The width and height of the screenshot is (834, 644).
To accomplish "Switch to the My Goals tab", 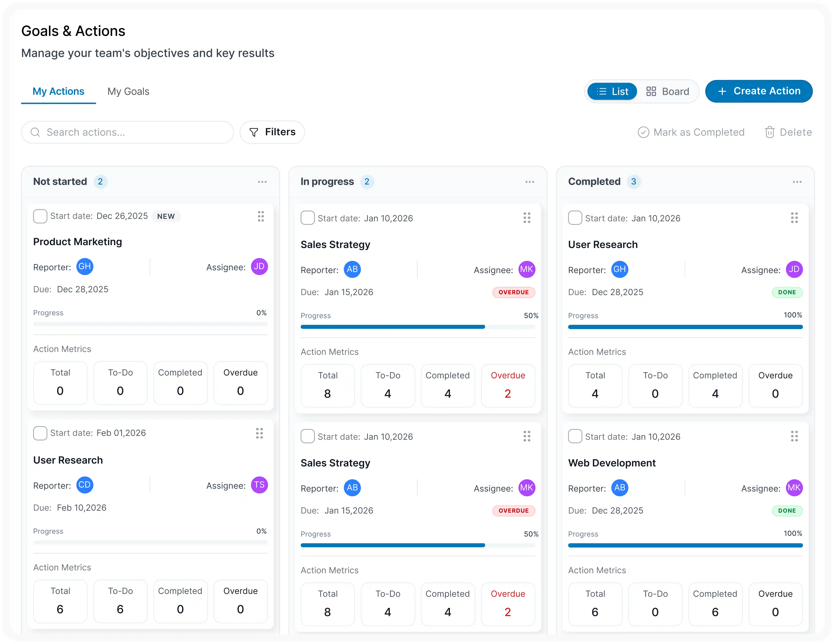I will coord(128,92).
